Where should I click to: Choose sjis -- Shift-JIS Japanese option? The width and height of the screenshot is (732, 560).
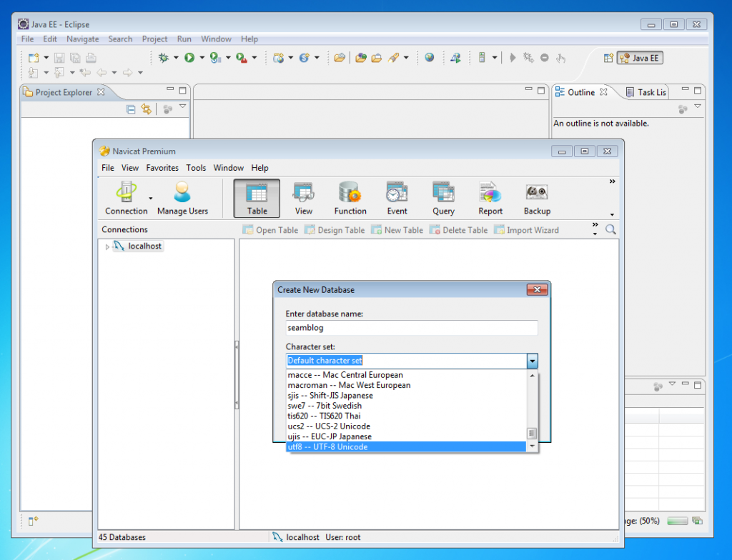(x=406, y=396)
